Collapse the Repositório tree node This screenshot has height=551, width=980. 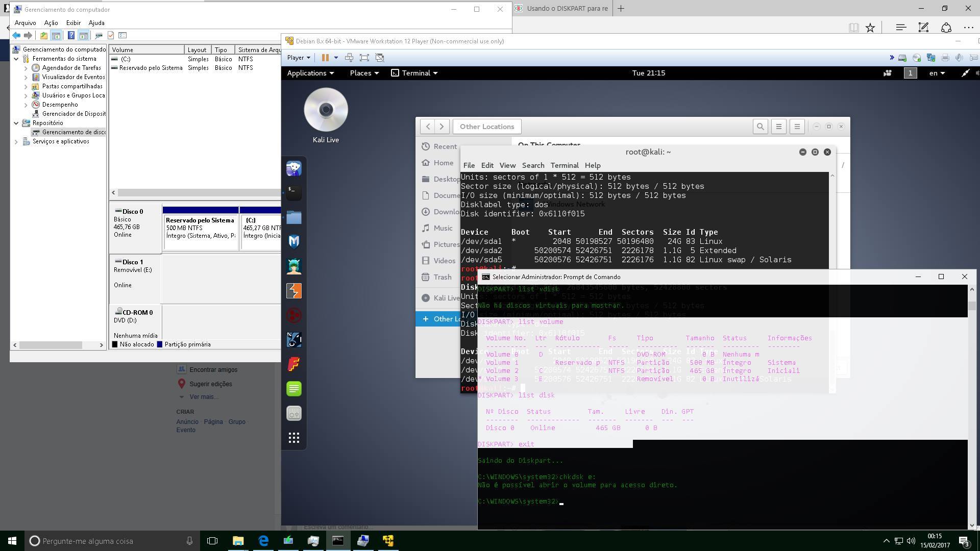(16, 123)
